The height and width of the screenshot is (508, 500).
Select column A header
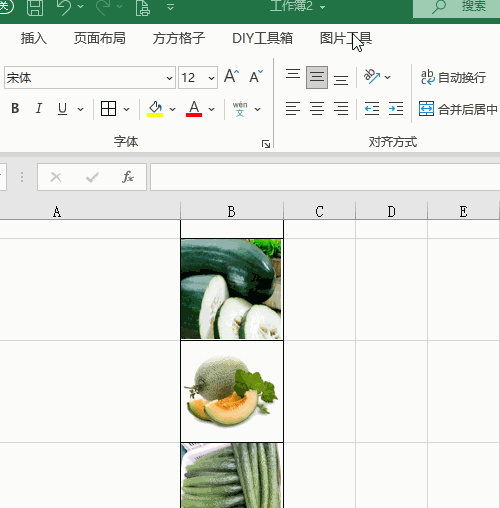point(90,211)
